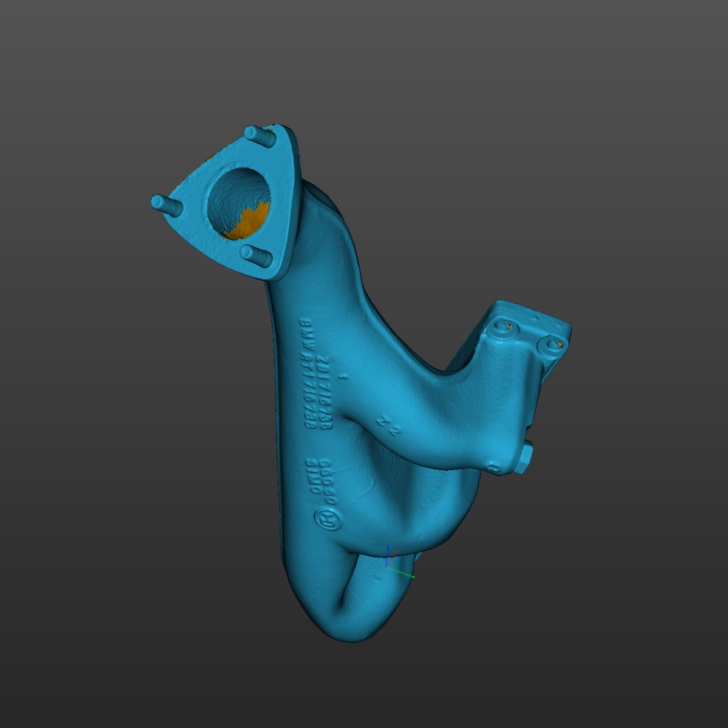Click the right bolt boss with the orange spot
Viewport: 728px width, 728px height.
click(x=552, y=345)
